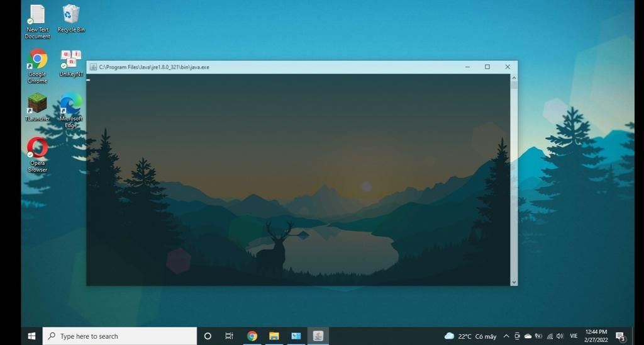Expand the hidden system tray icons chevron
This screenshot has height=345, width=644.
tap(506, 336)
